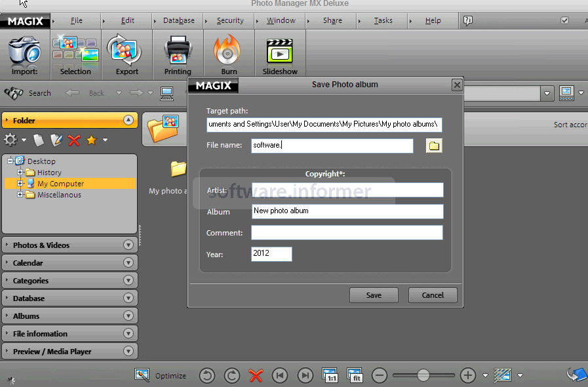Screen dimensions: 588x387
Task: Expand the File information panel
Action: coord(128,333)
